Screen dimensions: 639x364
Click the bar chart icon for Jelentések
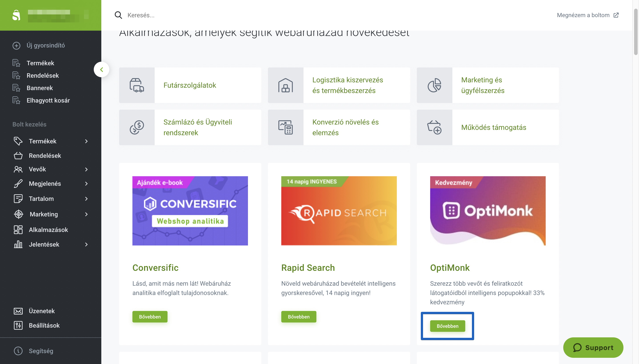tap(18, 244)
